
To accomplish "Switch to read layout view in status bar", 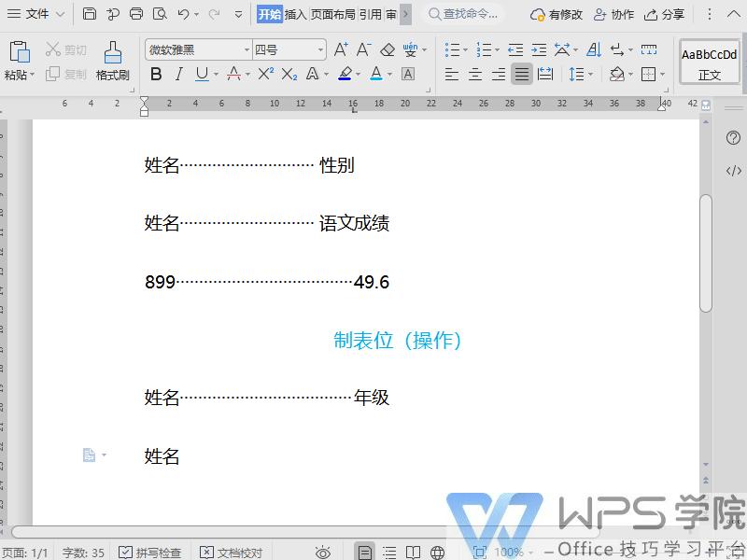I will [x=414, y=552].
